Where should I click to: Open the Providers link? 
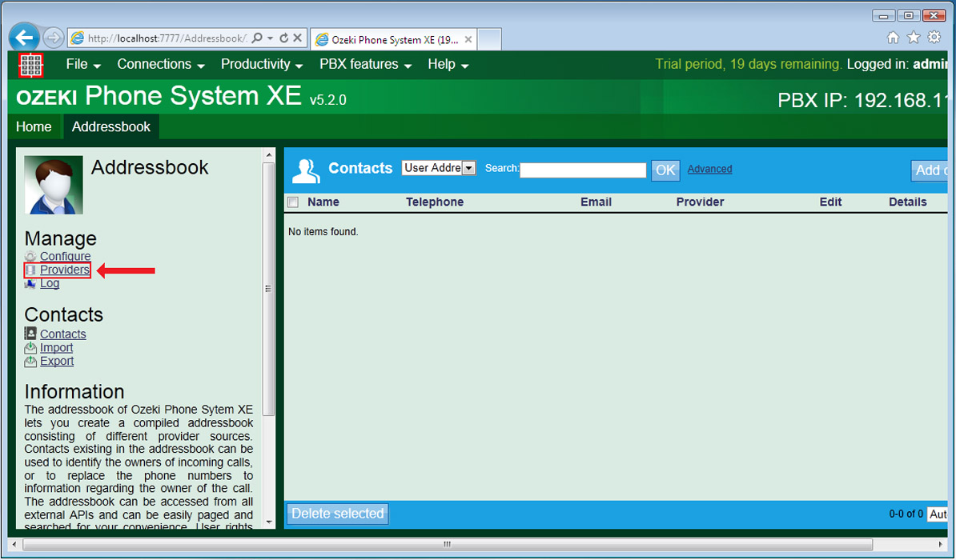(65, 270)
